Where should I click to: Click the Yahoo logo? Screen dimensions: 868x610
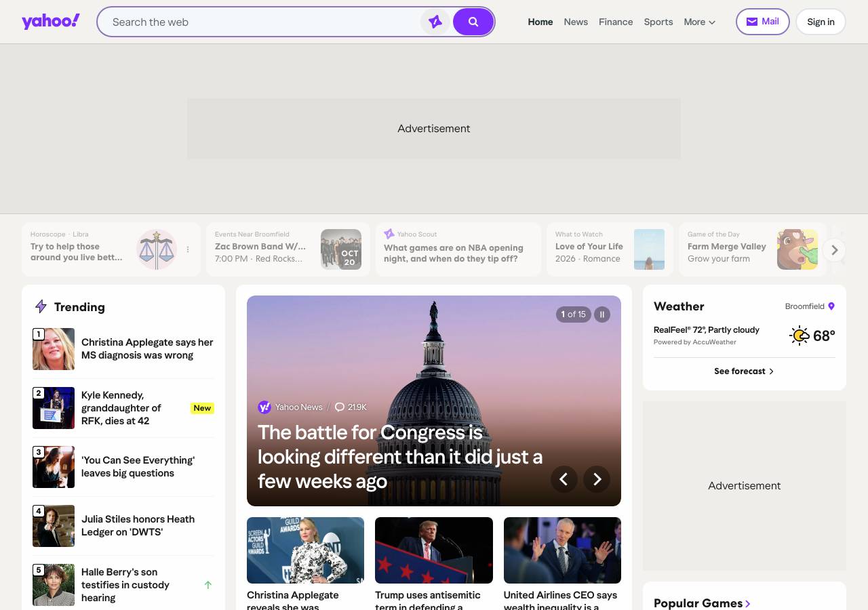coord(51,22)
